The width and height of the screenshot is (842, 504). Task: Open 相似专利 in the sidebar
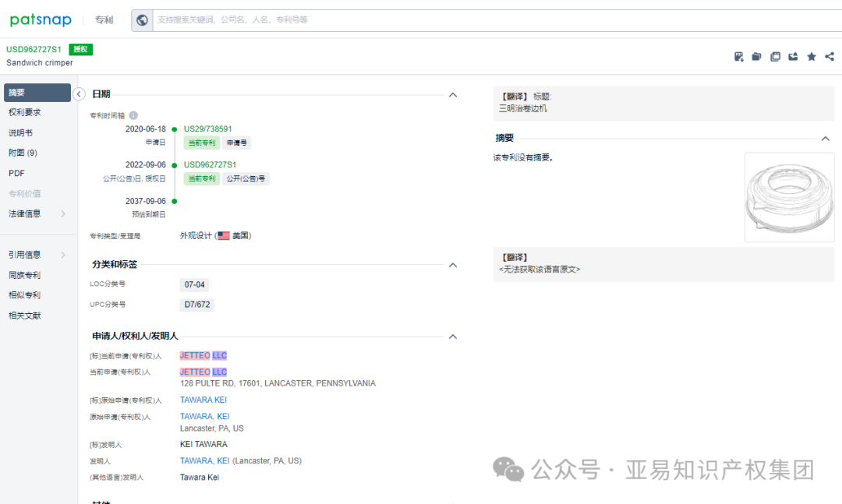(x=25, y=295)
